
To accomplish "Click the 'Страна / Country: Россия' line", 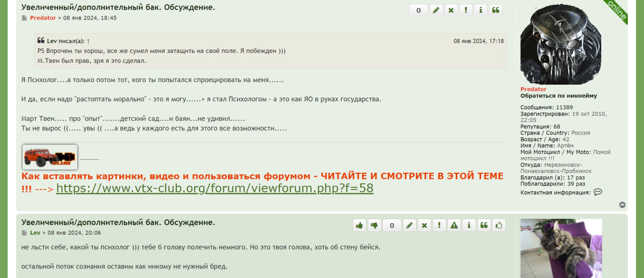I will 555,133.
